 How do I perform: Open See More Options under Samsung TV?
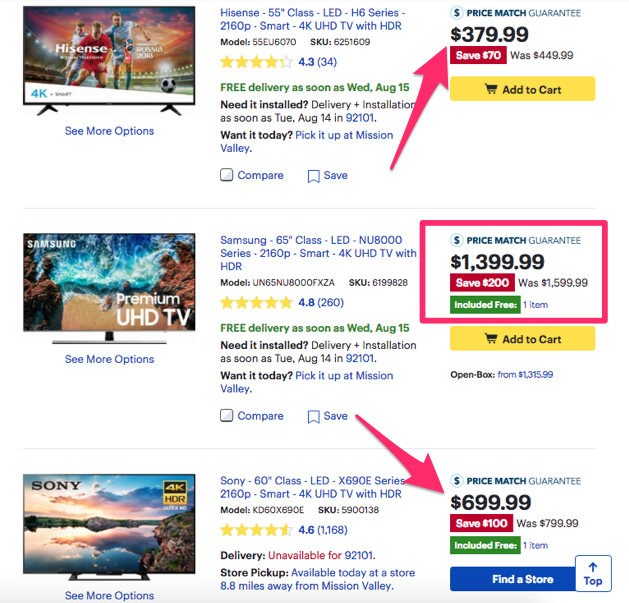(x=110, y=359)
